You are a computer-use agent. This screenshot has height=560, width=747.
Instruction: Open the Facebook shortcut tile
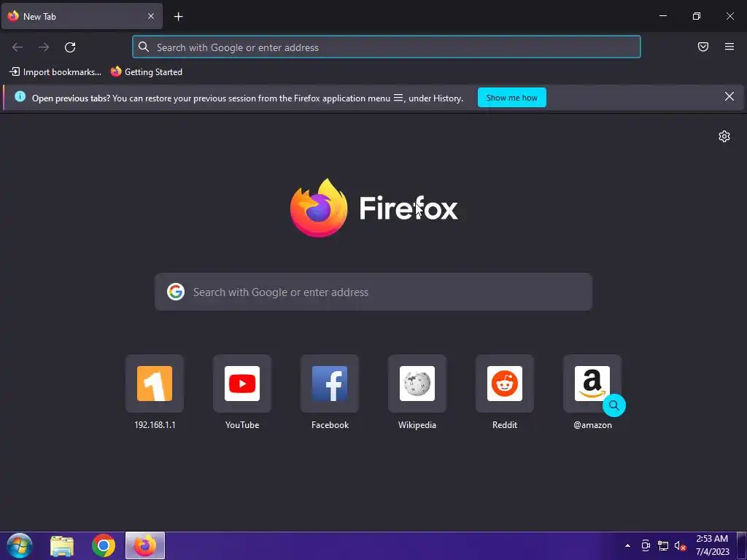tap(330, 384)
